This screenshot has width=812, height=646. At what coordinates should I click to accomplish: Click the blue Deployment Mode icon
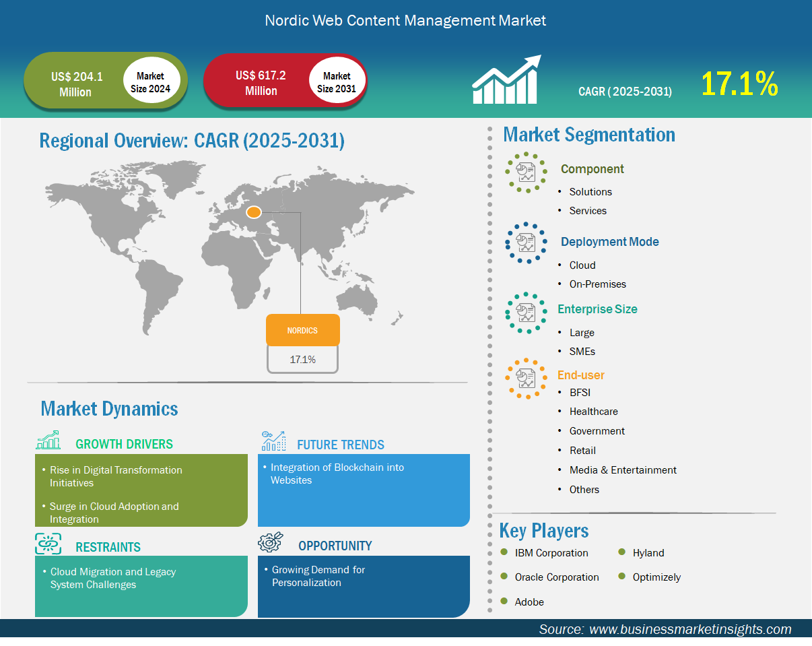point(527,243)
